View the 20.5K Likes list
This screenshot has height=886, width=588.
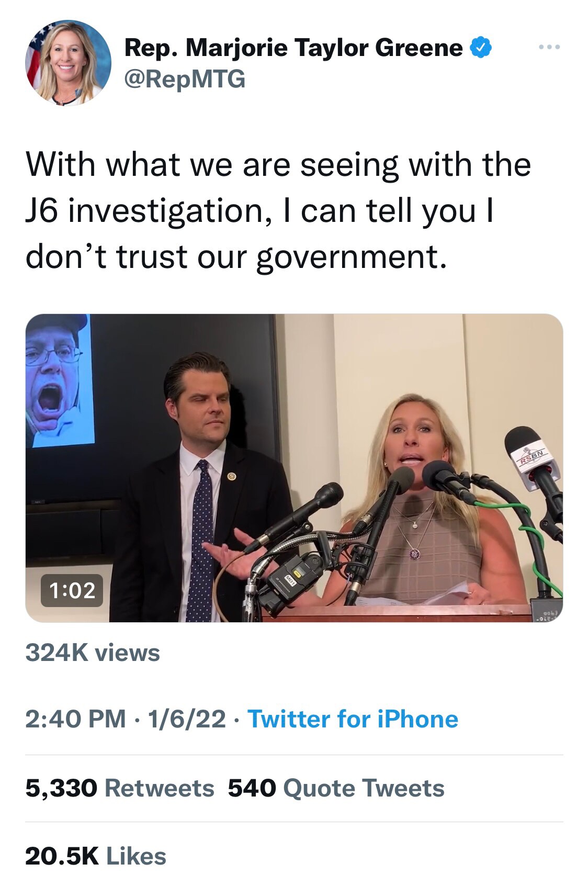click(x=95, y=856)
